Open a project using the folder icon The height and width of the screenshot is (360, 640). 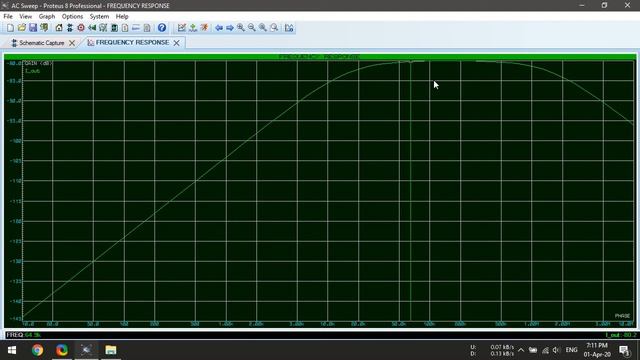tap(22, 28)
